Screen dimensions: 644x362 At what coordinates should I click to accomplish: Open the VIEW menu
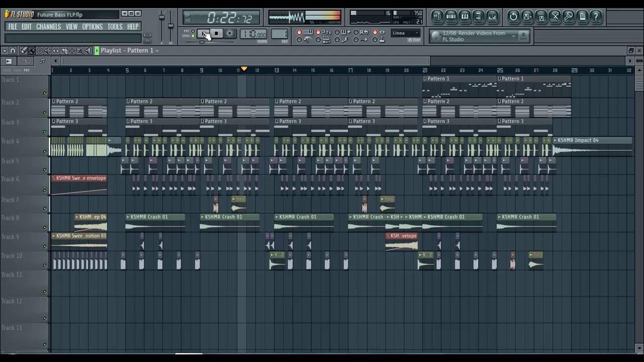pos(71,27)
